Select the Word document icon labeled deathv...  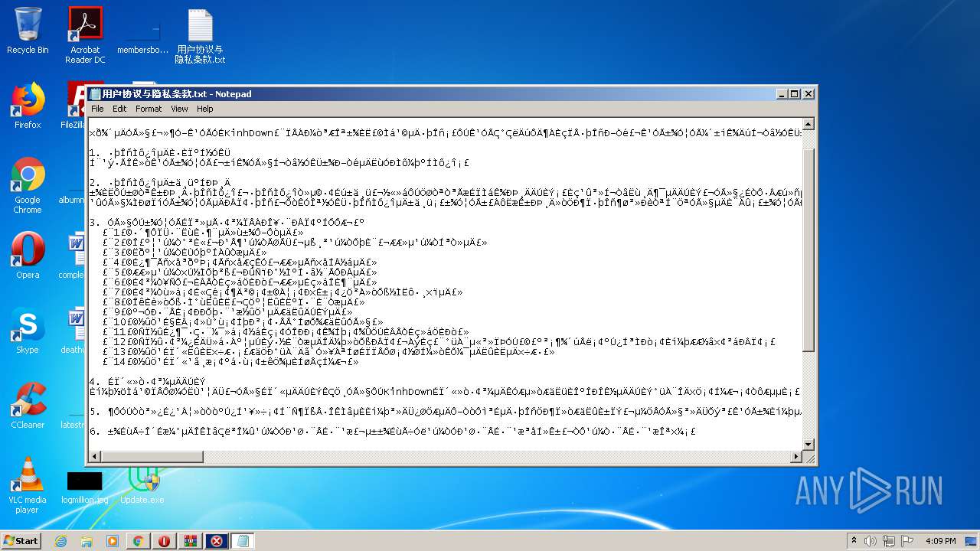74,331
